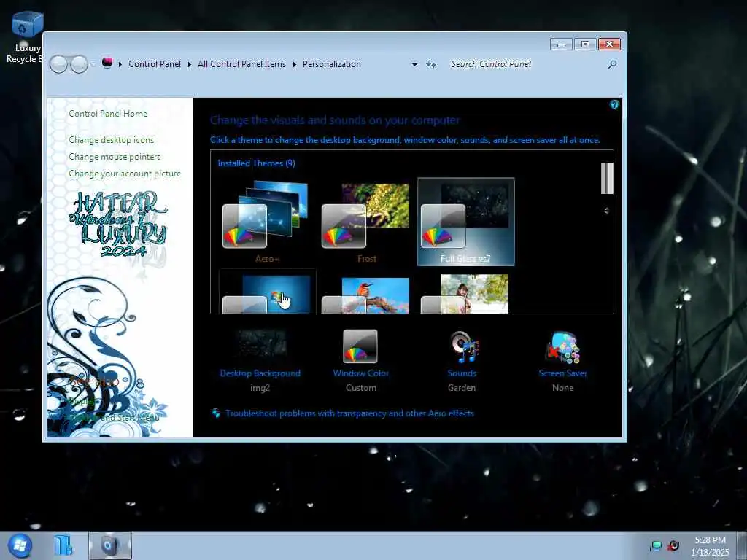This screenshot has height=560, width=747.
Task: Open Change mouse pointers link
Action: click(115, 157)
